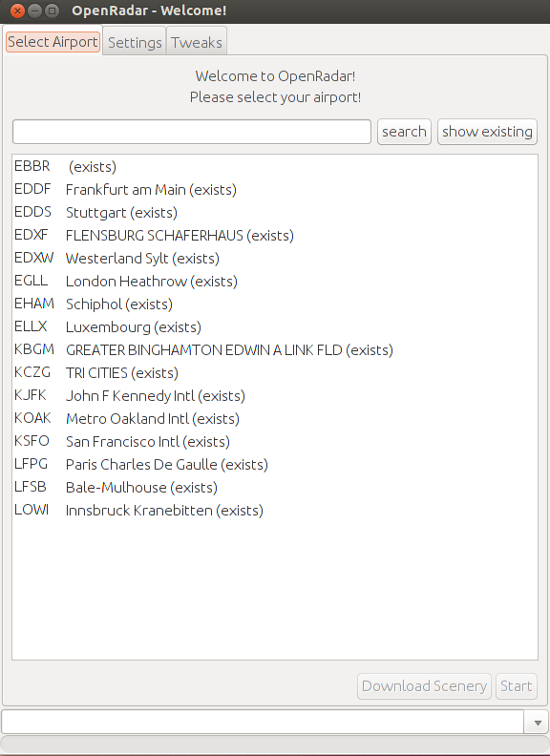Select KOAK Metro Oakland Intl row
Image resolution: width=550 pixels, height=756 pixels.
point(275,418)
